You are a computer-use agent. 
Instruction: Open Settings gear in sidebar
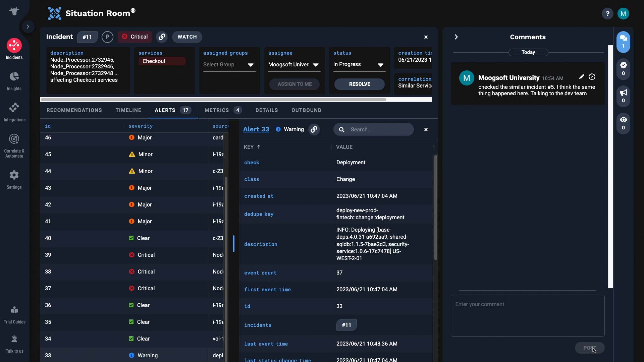click(x=14, y=180)
